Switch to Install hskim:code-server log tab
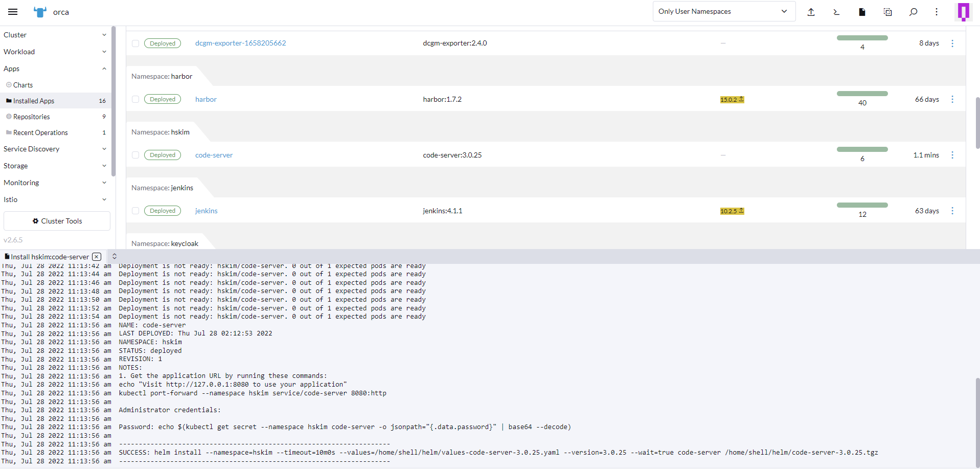 pos(49,257)
